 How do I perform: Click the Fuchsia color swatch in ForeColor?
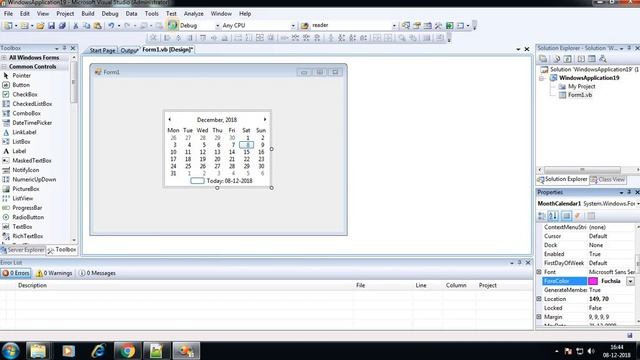593,281
